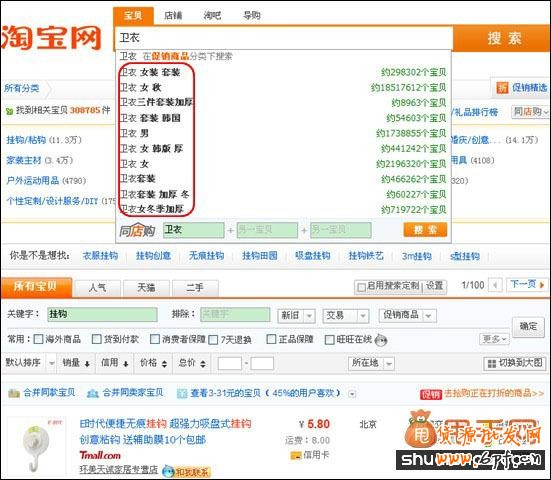Sort by 信用 descending arrow
This screenshot has height=480, width=551.
pyautogui.click(x=125, y=364)
